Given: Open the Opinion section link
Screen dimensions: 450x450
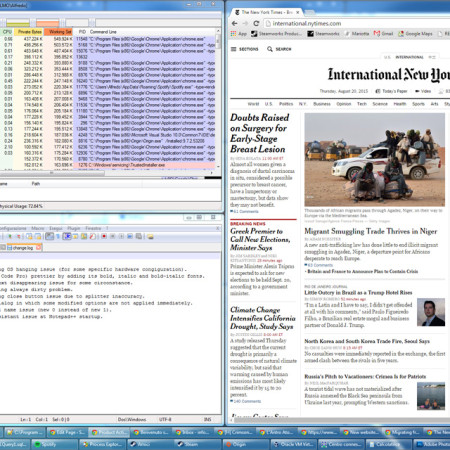Looking at the screenshot, I should coord(344,104).
